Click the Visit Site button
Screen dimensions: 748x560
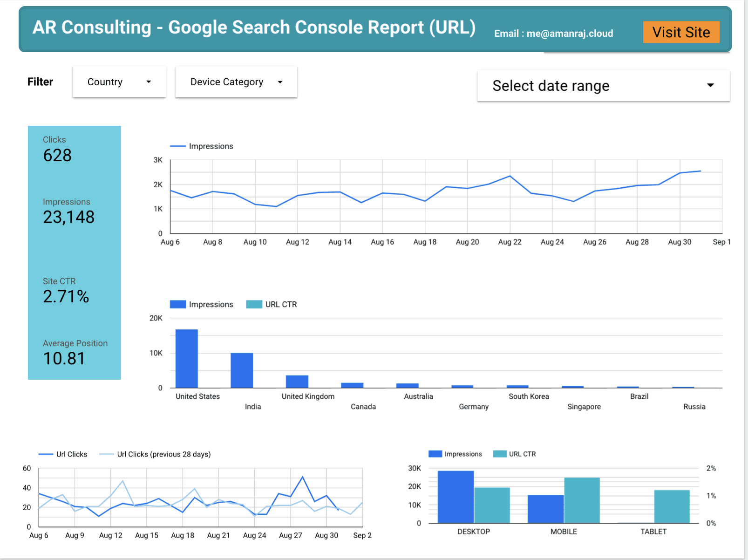681,32
